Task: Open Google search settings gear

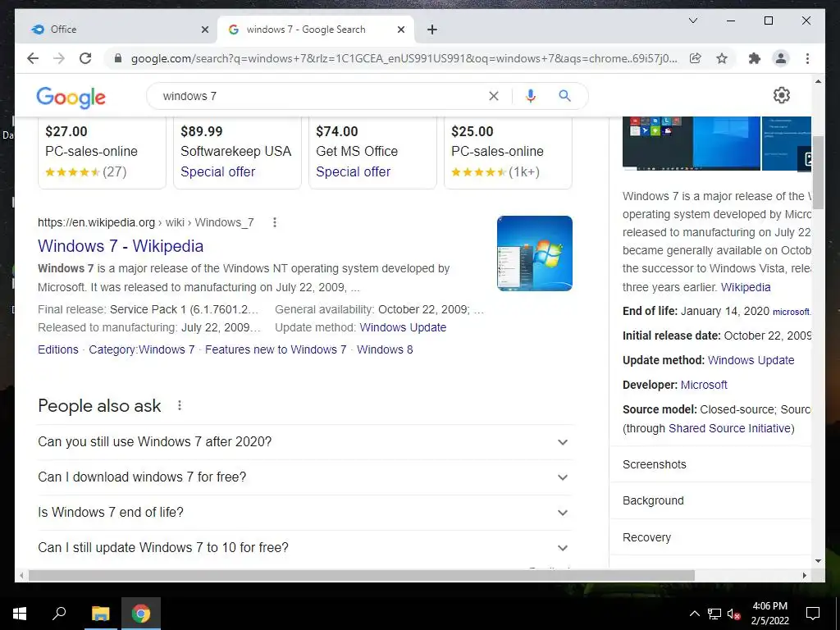Action: tap(782, 95)
